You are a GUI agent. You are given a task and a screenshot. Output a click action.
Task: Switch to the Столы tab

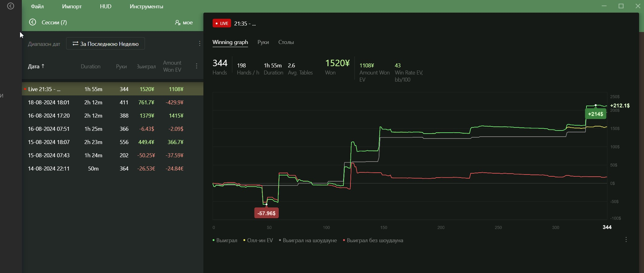point(286,42)
